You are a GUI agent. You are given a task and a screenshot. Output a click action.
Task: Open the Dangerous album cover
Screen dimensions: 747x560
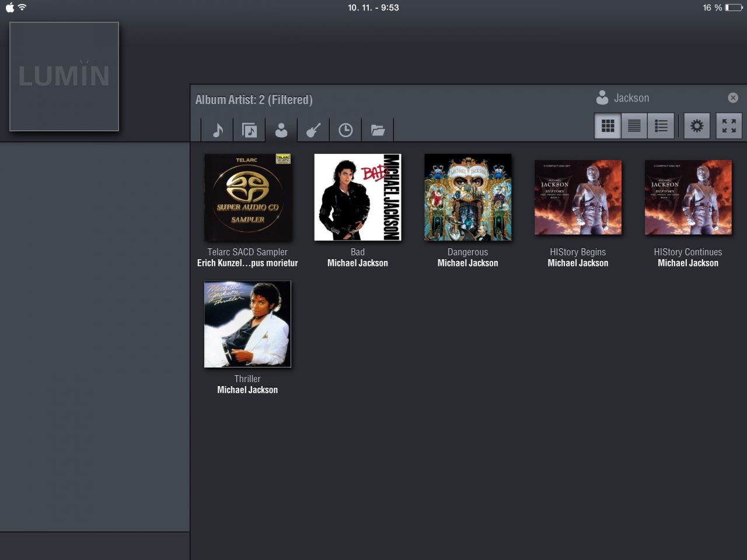[x=468, y=197]
